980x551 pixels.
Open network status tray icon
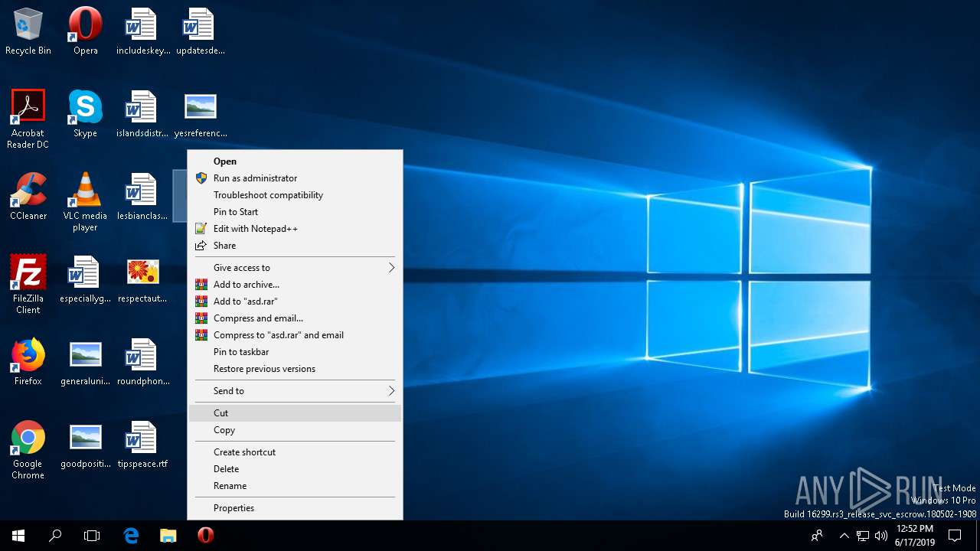coord(863,536)
